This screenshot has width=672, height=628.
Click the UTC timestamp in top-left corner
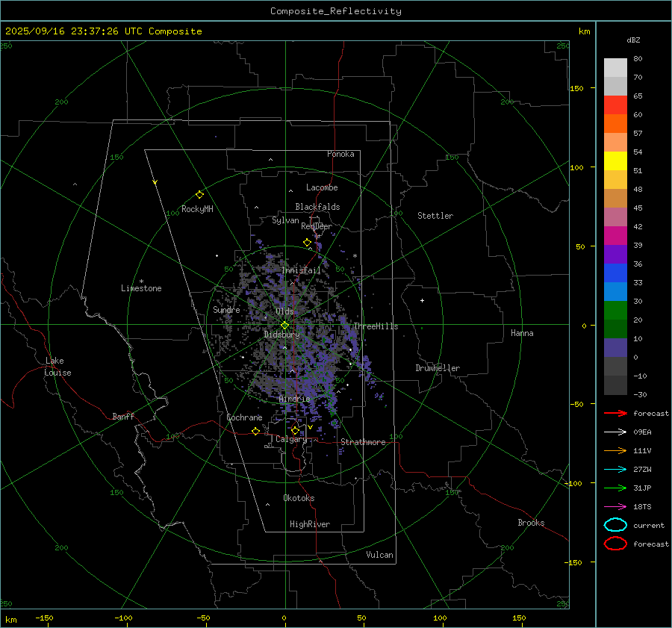104,31
